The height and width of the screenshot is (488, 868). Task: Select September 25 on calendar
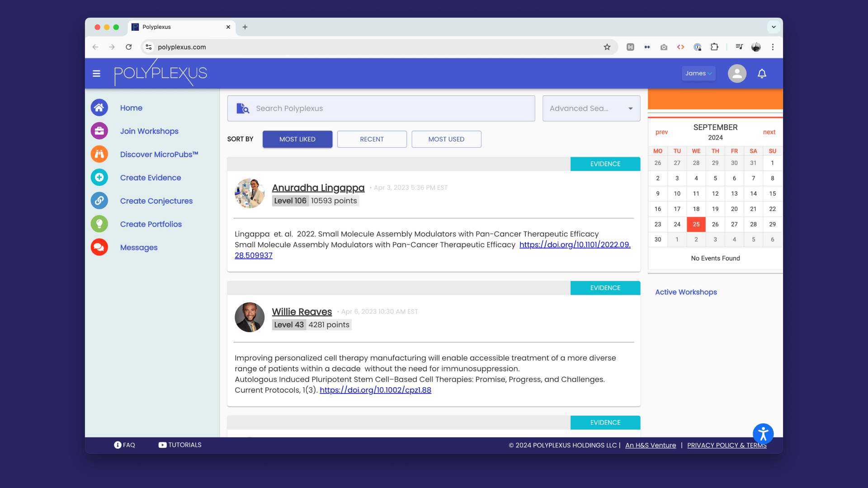coord(696,224)
